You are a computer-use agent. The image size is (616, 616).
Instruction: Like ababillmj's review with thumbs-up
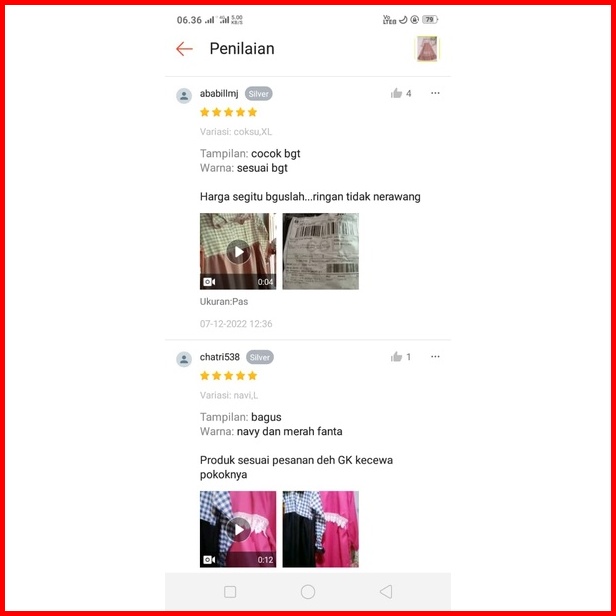396,93
